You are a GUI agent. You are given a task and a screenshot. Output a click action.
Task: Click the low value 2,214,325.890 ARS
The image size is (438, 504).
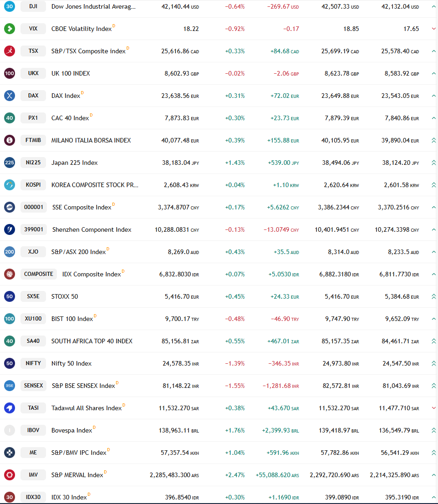[395, 475]
